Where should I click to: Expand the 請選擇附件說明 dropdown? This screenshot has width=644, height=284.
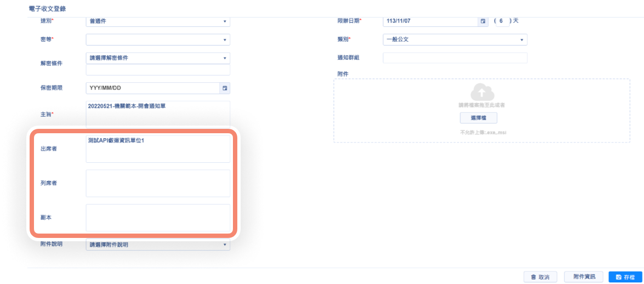point(158,245)
